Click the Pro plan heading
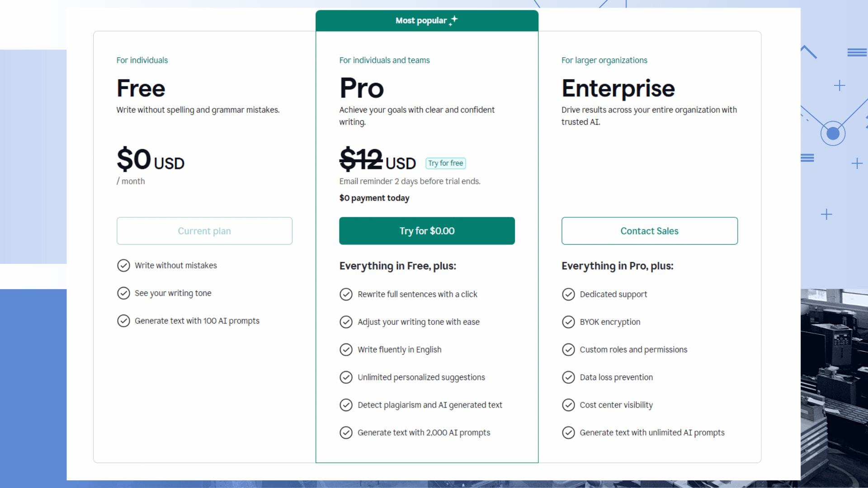868x488 pixels. 361,89
